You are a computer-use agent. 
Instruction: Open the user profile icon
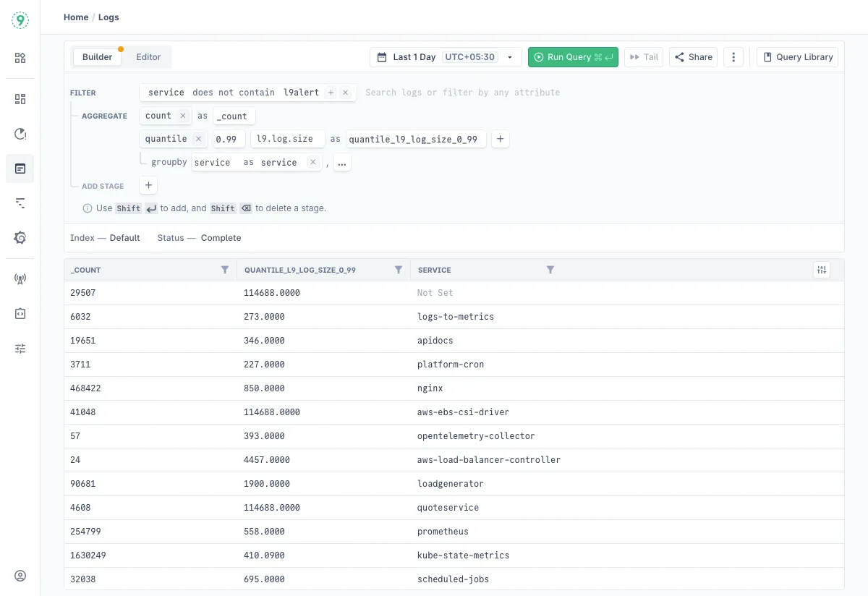(x=20, y=576)
